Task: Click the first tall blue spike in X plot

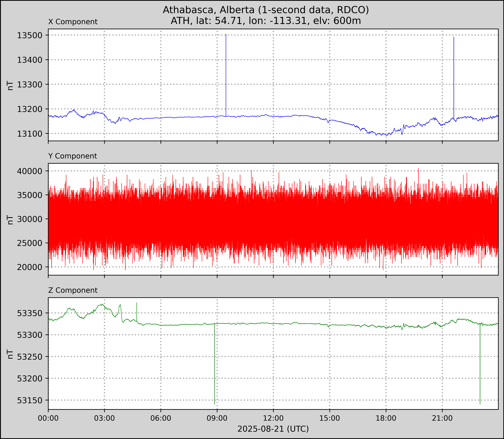Action: pyautogui.click(x=226, y=73)
